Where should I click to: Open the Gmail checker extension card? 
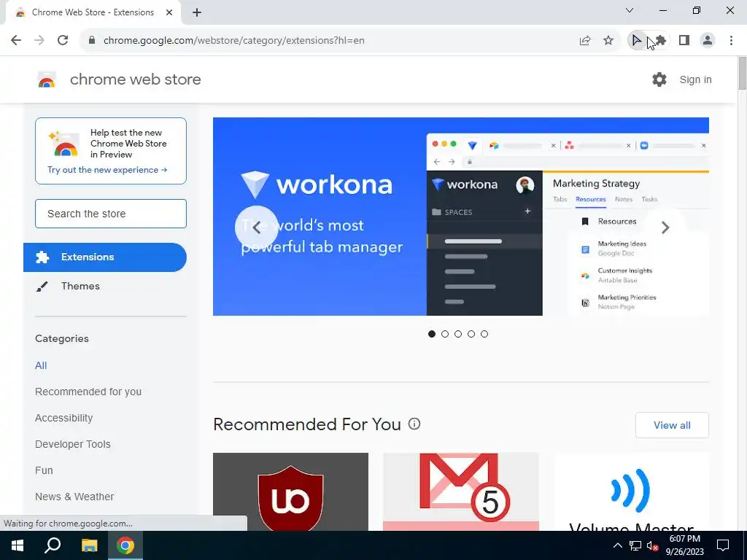461,492
